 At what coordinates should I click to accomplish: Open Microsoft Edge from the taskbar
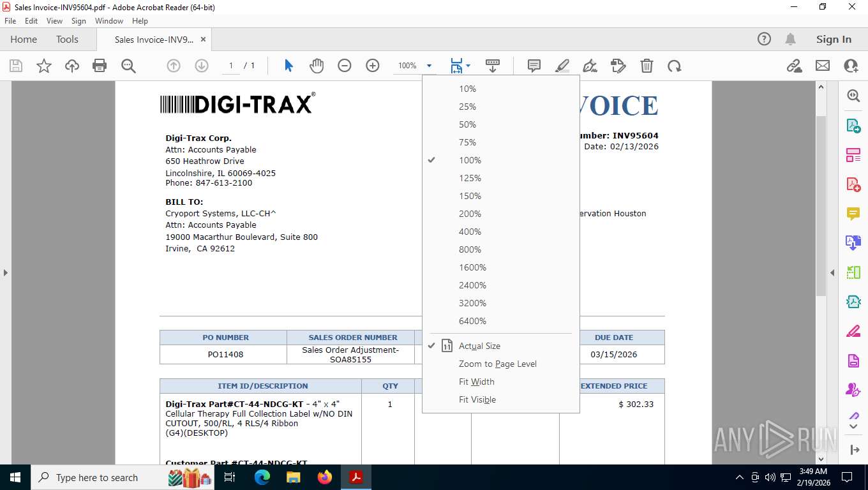[262, 477]
